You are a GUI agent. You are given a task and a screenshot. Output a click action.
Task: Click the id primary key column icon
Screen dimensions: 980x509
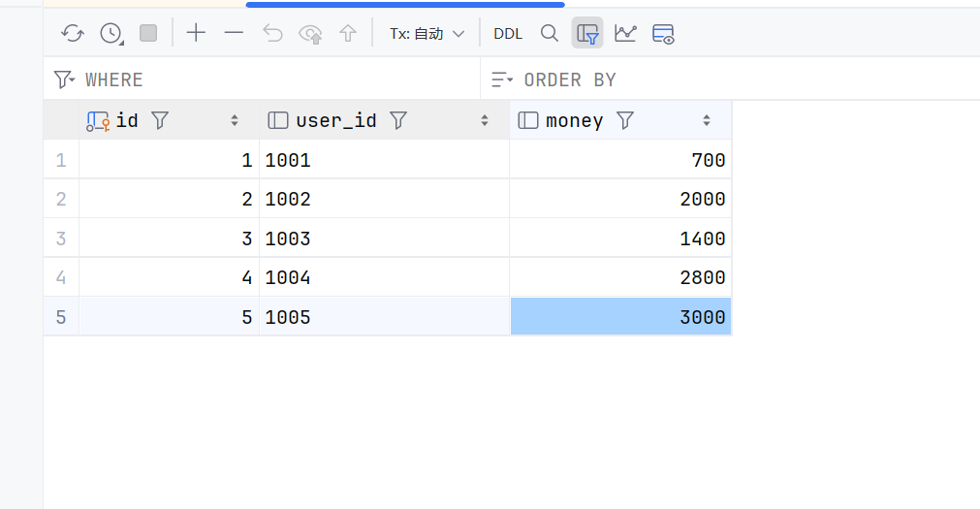[x=98, y=120]
